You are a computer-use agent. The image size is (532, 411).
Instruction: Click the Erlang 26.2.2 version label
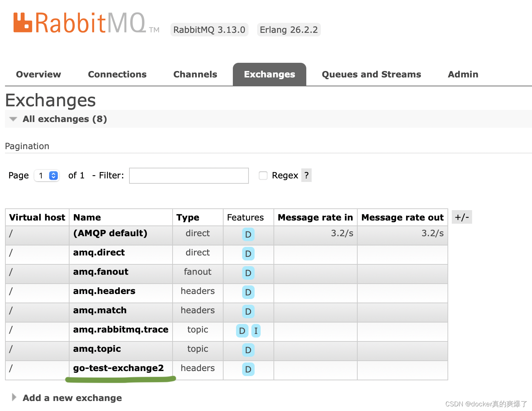[289, 30]
